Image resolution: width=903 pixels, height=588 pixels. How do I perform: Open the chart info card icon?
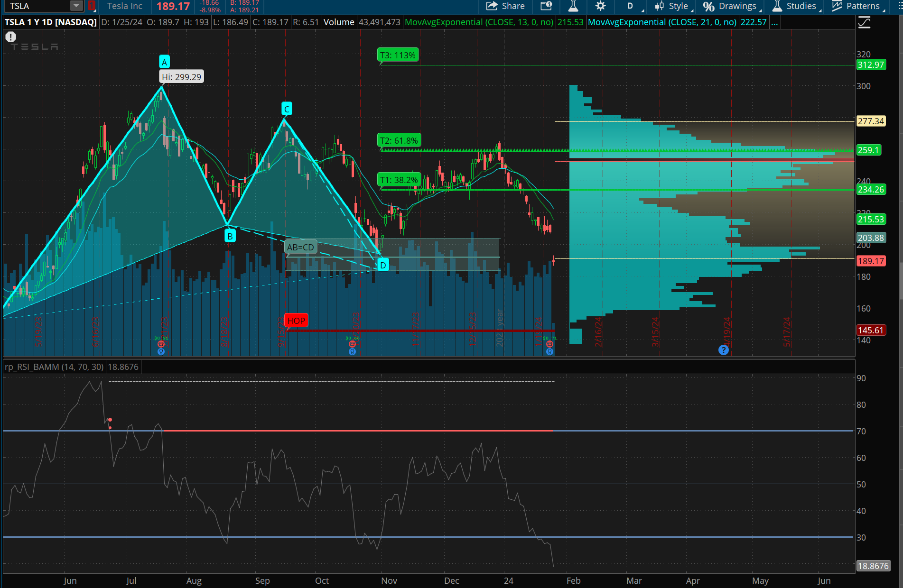(546, 6)
